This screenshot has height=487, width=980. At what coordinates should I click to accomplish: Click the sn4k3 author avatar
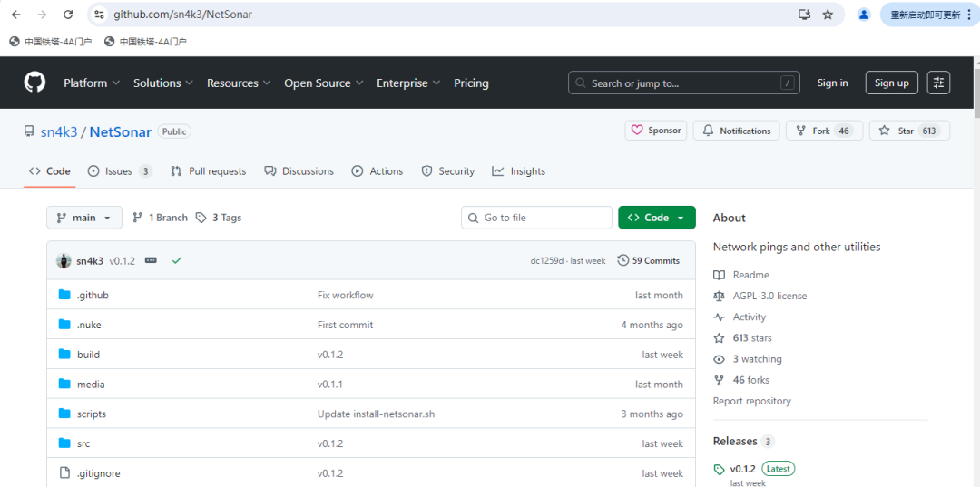(x=64, y=261)
